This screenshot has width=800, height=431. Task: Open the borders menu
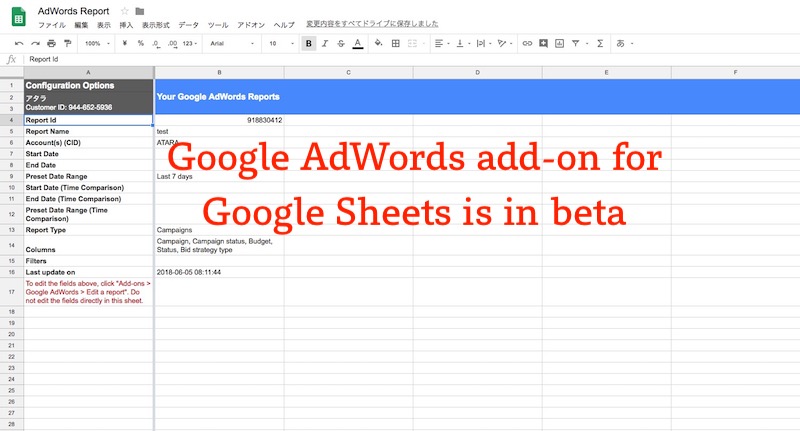(395, 44)
